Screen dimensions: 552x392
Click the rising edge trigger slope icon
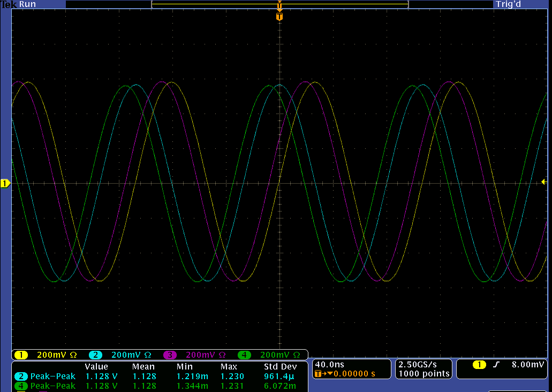(x=496, y=365)
